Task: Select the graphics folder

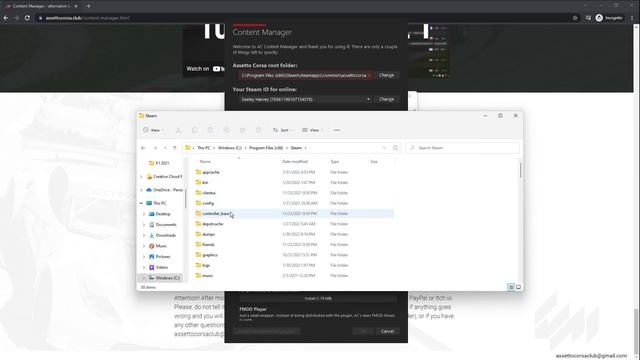Action: [210, 255]
